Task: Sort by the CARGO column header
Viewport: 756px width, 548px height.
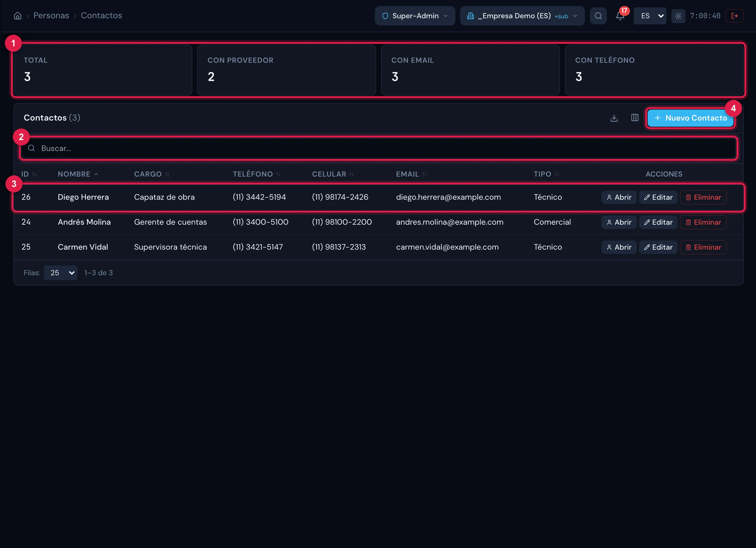Action: (x=152, y=174)
